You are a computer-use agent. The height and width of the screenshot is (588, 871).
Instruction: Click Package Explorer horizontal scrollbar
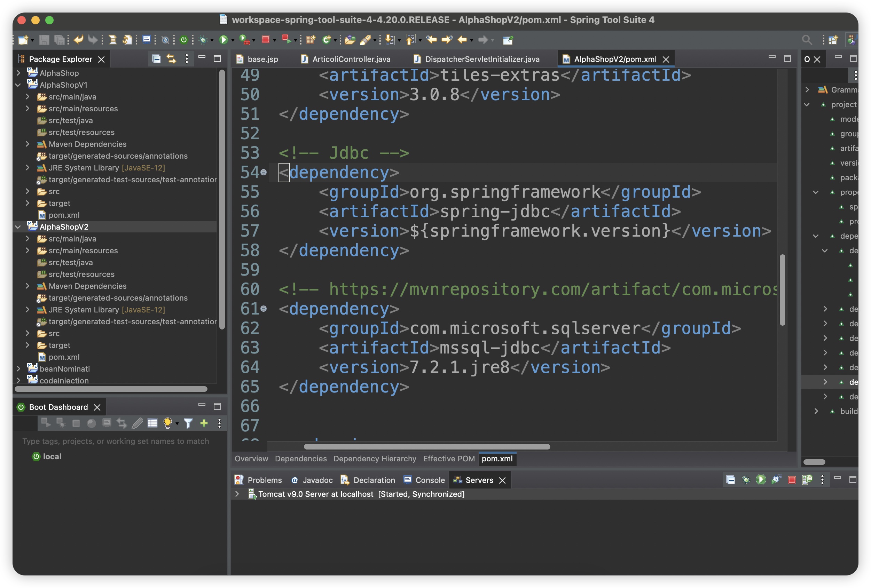(x=111, y=389)
